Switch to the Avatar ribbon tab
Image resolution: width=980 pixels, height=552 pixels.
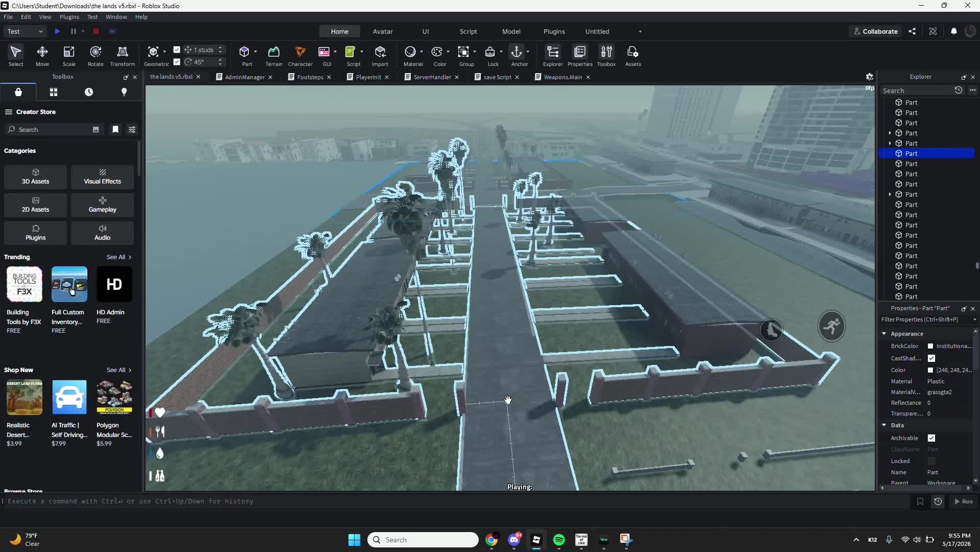point(383,31)
